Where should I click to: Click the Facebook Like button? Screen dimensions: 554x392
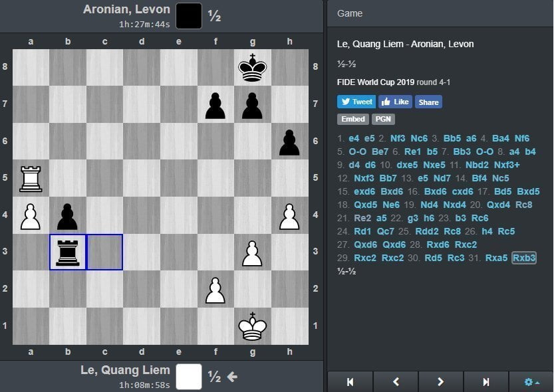[x=395, y=102]
